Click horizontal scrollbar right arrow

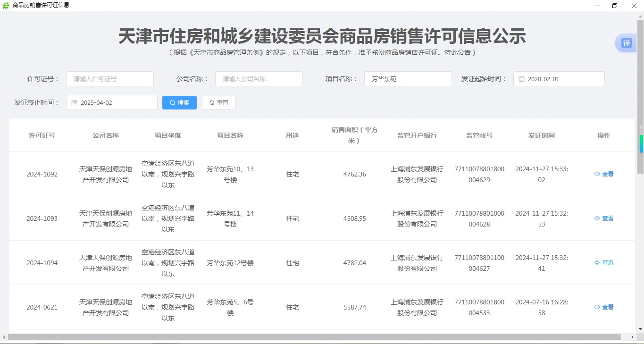(633, 337)
